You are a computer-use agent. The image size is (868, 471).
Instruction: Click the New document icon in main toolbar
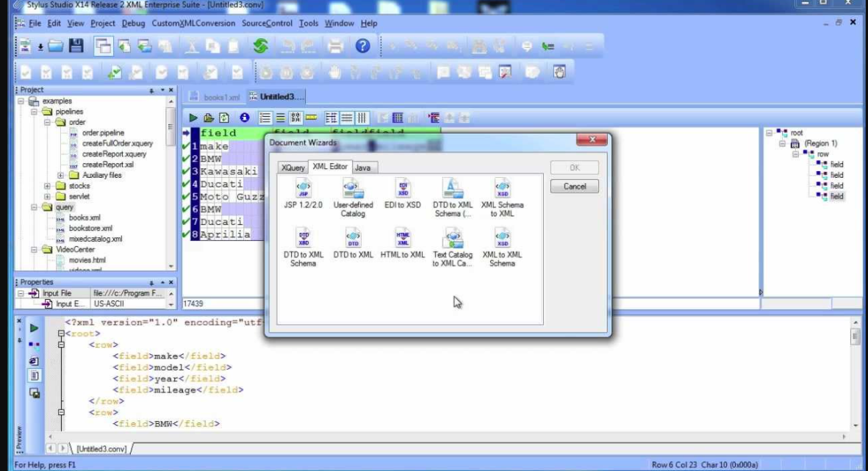26,46
